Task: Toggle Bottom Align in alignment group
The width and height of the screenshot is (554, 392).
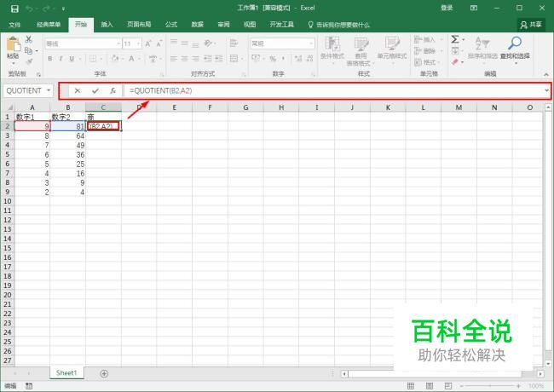Action: click(195, 43)
